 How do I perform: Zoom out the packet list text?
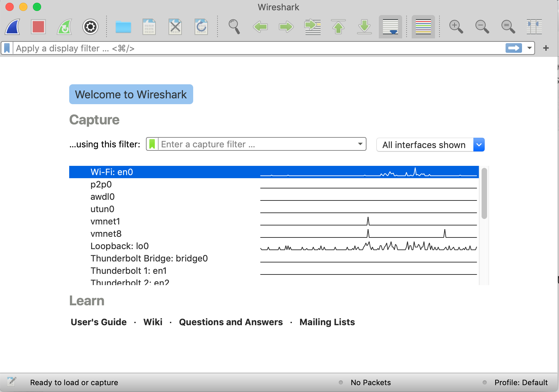[x=482, y=27]
